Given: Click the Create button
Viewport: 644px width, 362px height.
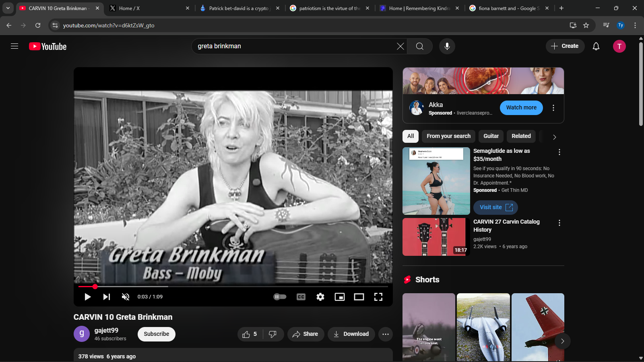Looking at the screenshot, I should pyautogui.click(x=565, y=46).
